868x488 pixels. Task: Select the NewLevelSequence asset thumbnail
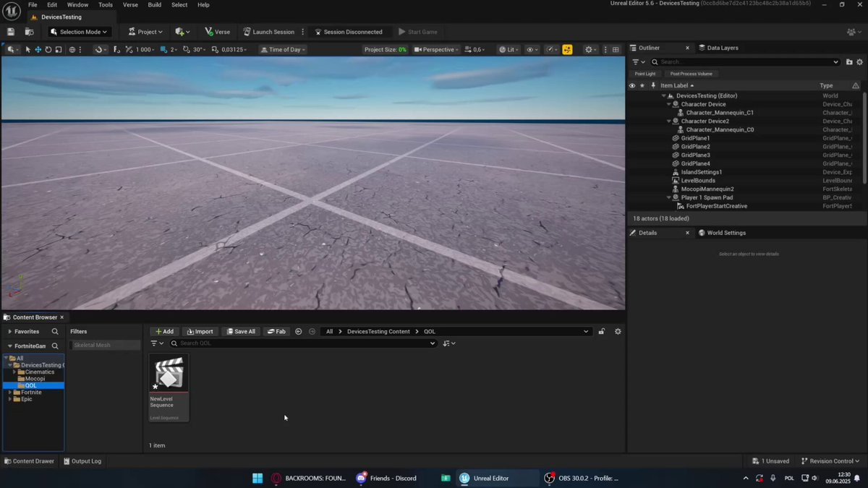169,374
